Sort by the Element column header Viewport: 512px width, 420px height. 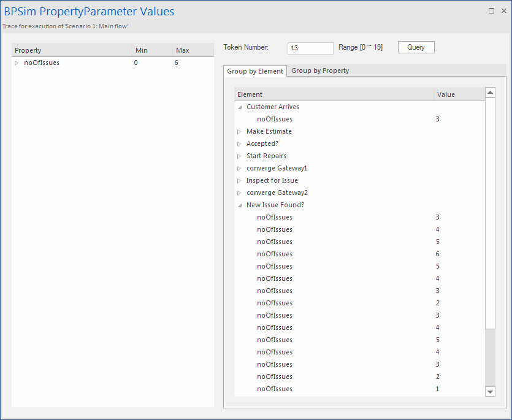[334, 94]
